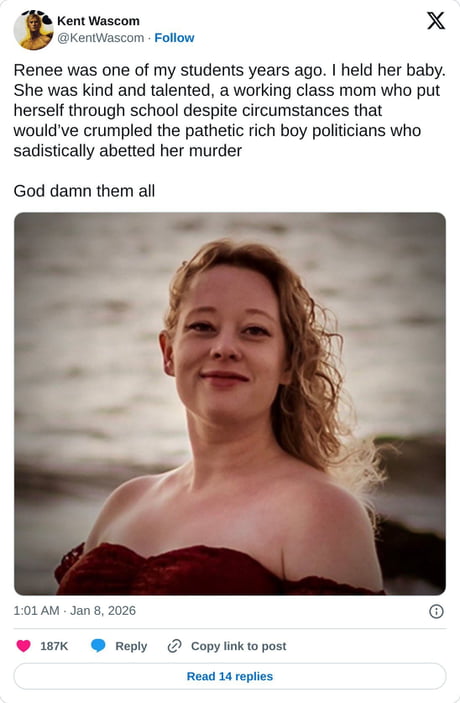460x703 pixels.
Task: Open the info circle icon beside timestamp
Action: point(436,612)
